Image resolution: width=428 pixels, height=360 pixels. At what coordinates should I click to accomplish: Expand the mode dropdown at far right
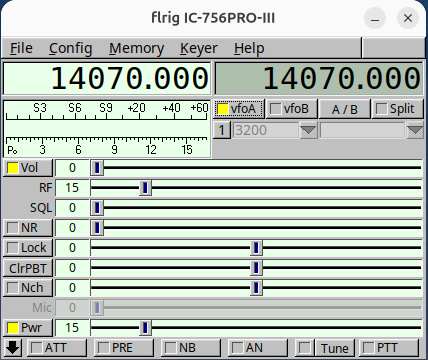(415, 130)
